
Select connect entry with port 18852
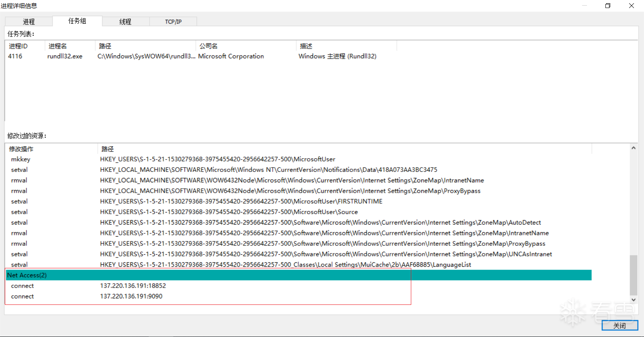coord(133,286)
